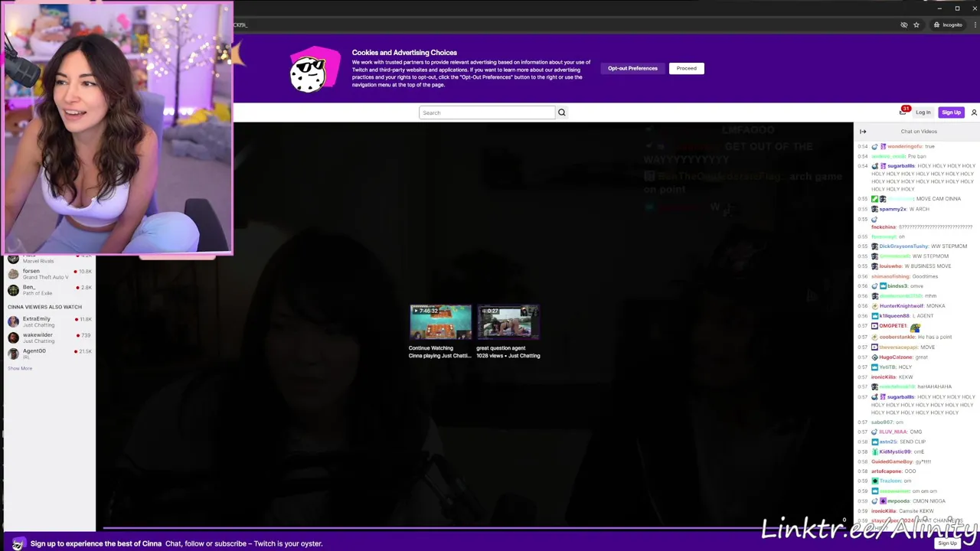Open Opt-out Preferences in cookie banner
The width and height of the screenshot is (980, 551).
tap(632, 68)
